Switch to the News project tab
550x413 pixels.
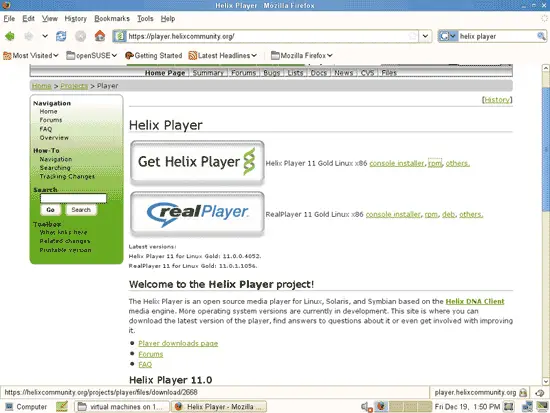(x=343, y=73)
